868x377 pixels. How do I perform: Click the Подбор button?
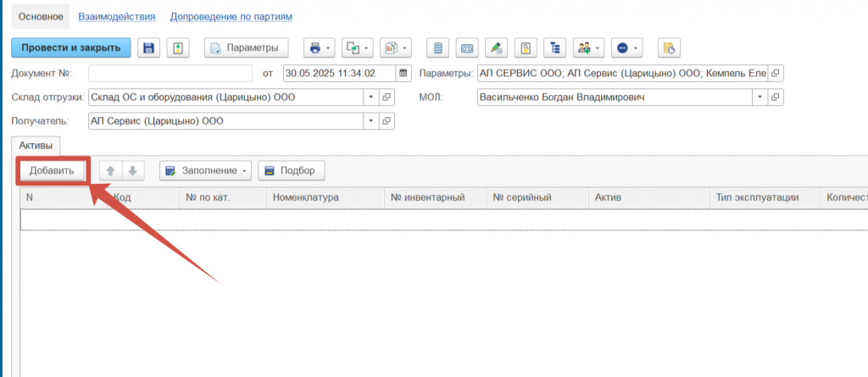pos(291,171)
